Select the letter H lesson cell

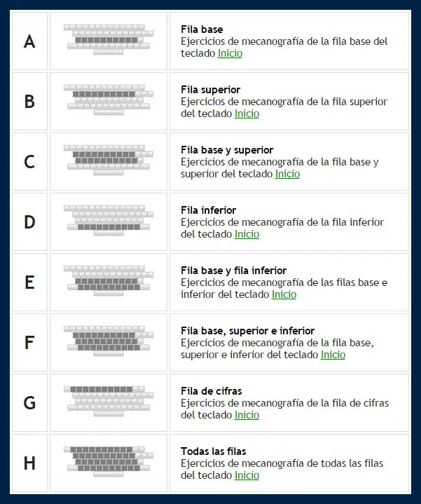pos(29,463)
